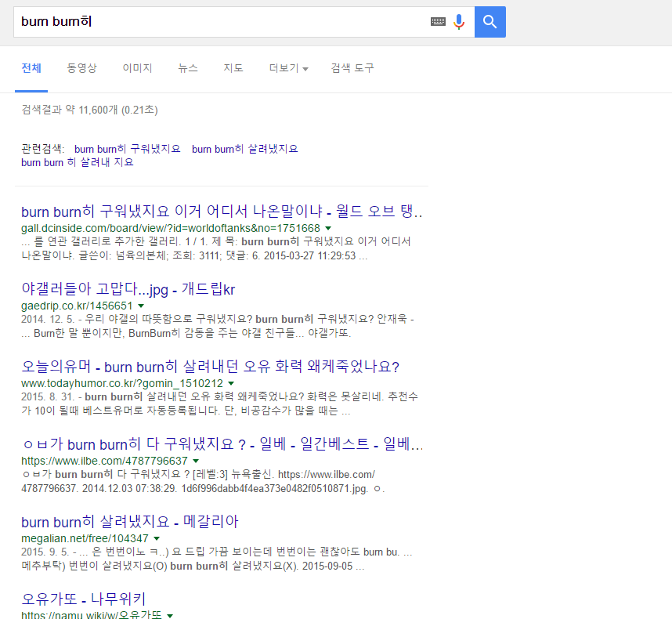Expand arrow beside megalian.net/free/104347
The height and width of the screenshot is (619, 672).
(157, 538)
